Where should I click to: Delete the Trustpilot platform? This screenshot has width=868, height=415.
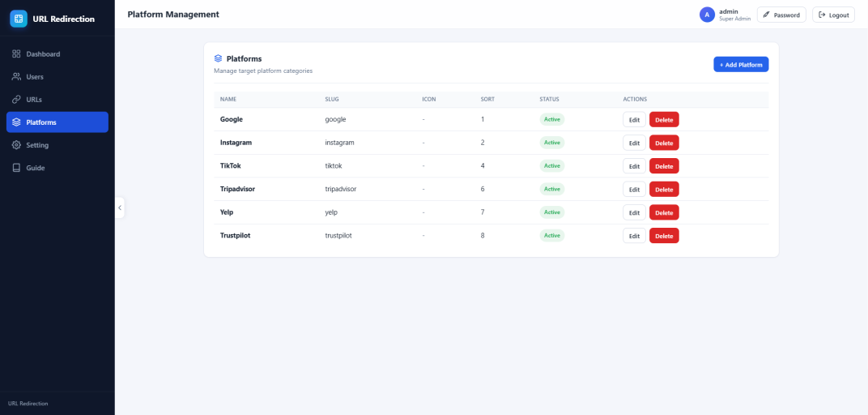pyautogui.click(x=664, y=236)
